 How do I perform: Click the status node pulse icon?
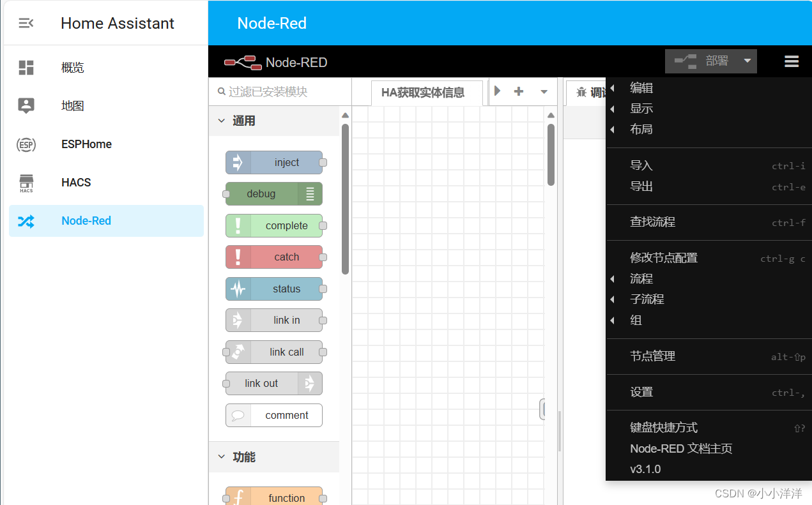238,289
